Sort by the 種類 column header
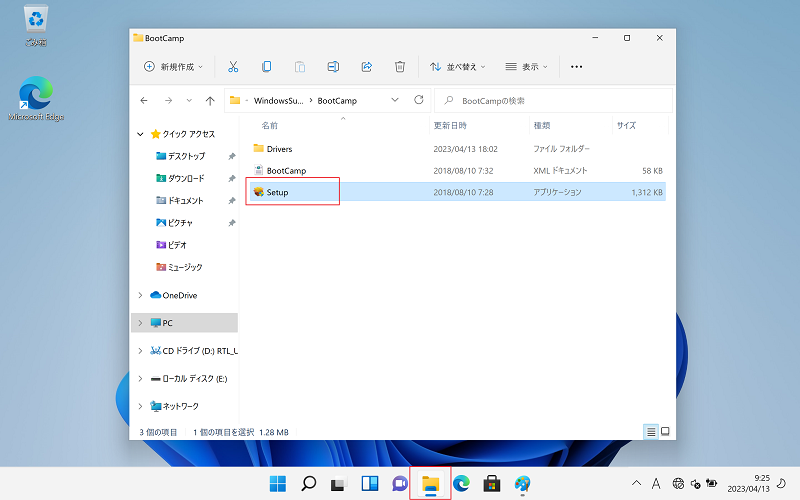 tap(542, 126)
